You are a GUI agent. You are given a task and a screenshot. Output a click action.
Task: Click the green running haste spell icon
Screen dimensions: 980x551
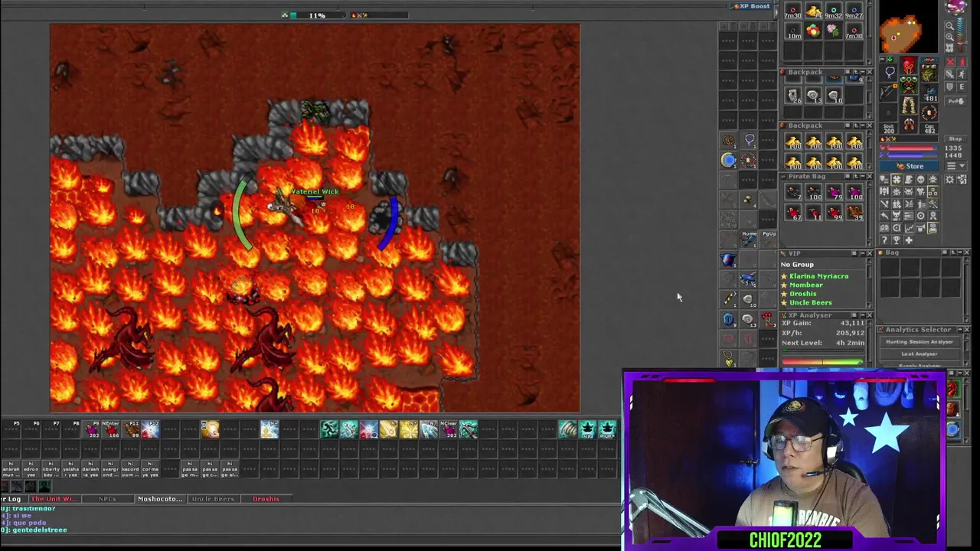(x=329, y=429)
